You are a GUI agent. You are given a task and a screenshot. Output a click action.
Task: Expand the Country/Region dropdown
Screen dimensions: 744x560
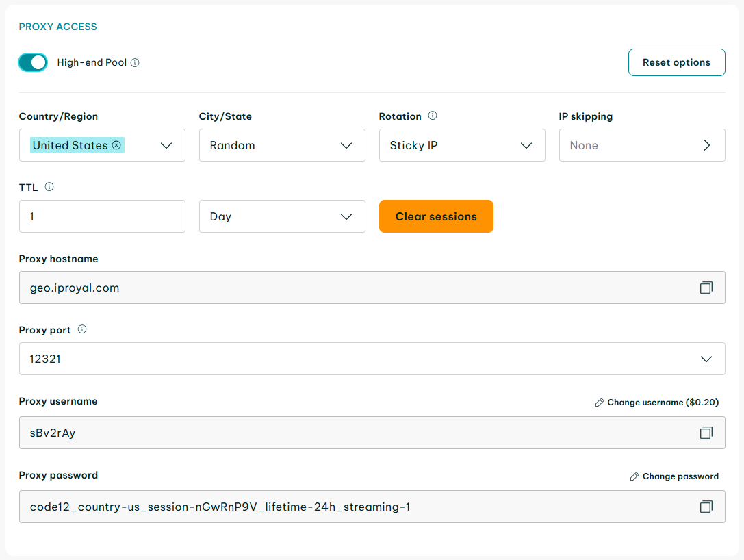pos(166,145)
